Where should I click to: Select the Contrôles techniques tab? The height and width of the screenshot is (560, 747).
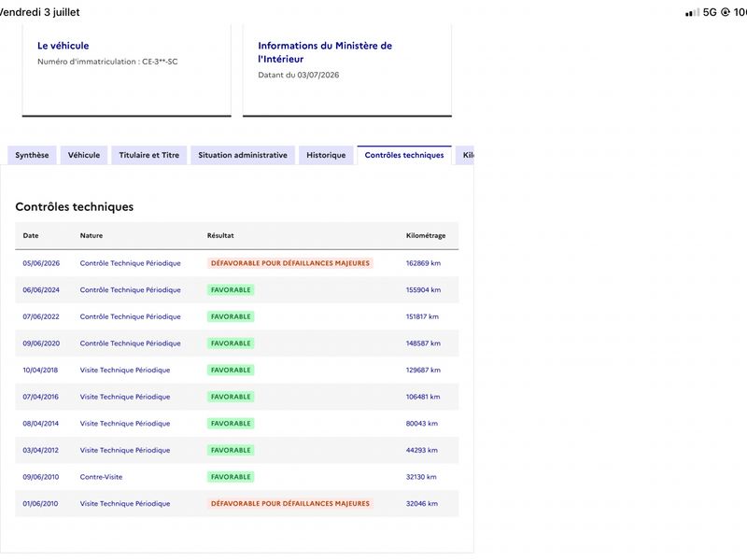pyautogui.click(x=404, y=155)
